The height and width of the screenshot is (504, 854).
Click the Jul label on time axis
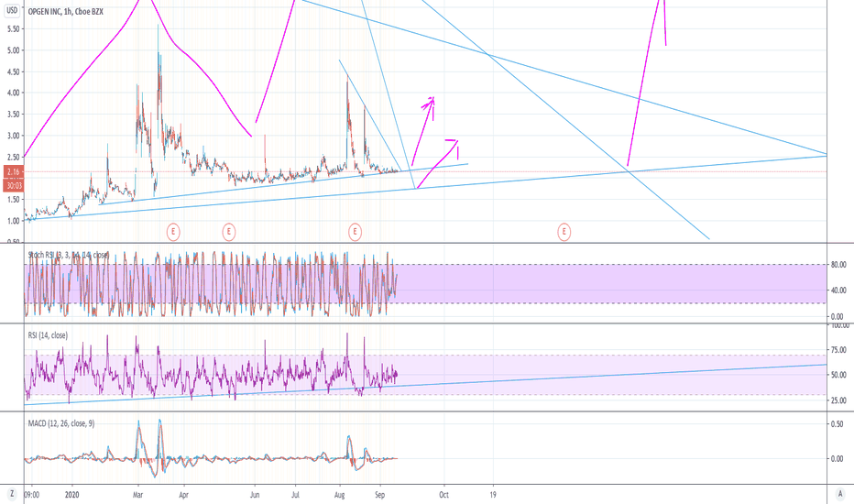[295, 495]
